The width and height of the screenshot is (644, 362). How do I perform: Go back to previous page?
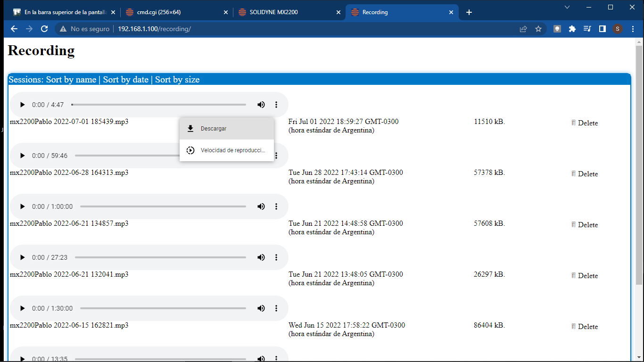pos(14,29)
